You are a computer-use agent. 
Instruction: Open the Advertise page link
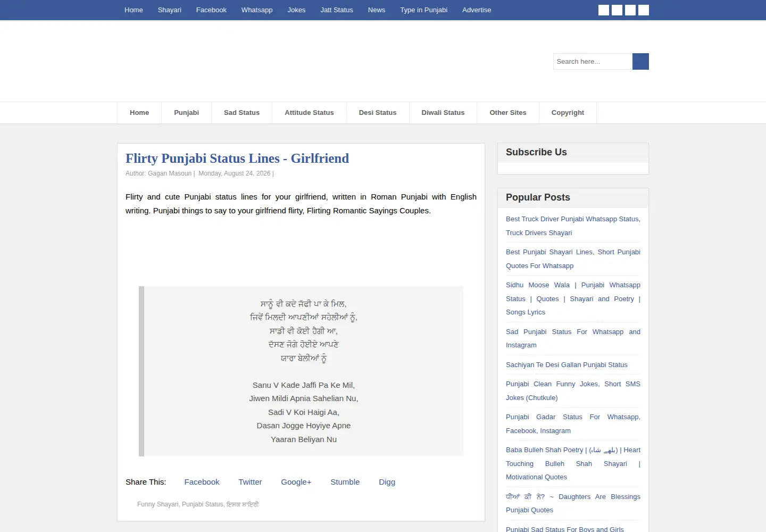coord(477,10)
